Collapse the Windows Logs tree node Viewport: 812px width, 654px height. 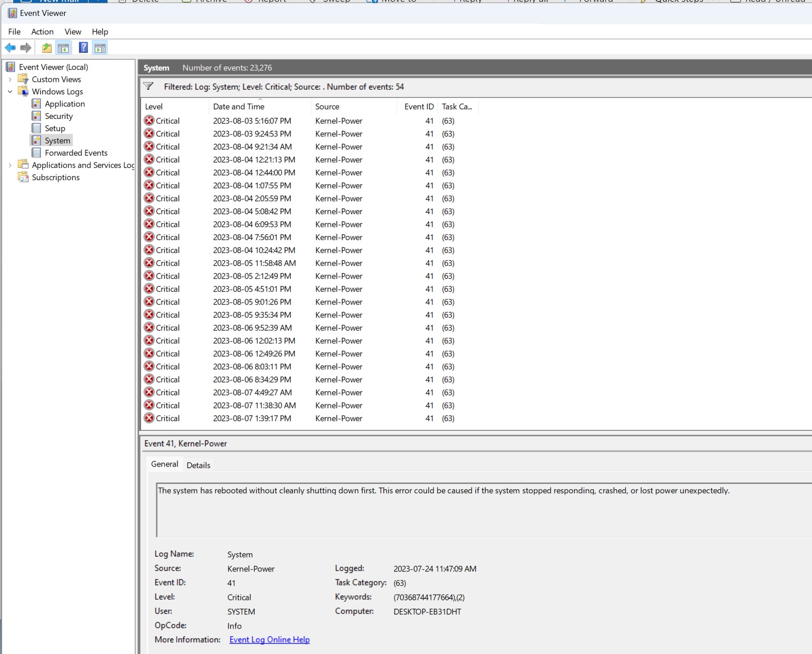point(10,92)
